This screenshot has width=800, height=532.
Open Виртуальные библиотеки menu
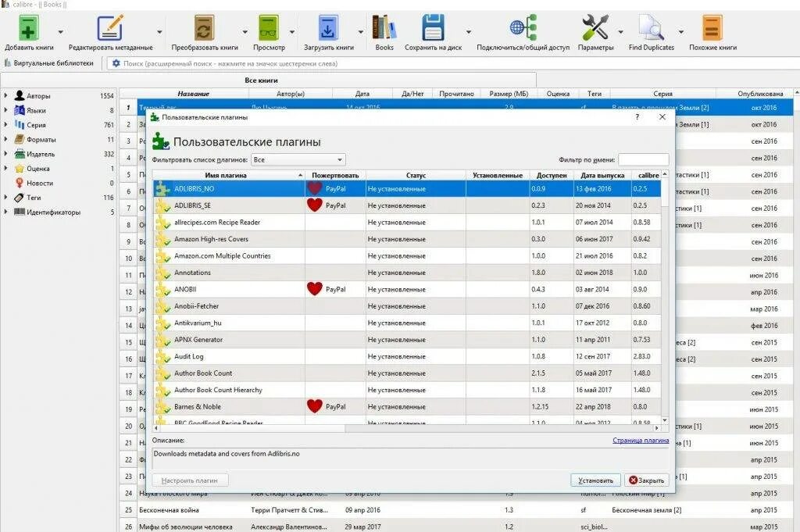click(49, 63)
